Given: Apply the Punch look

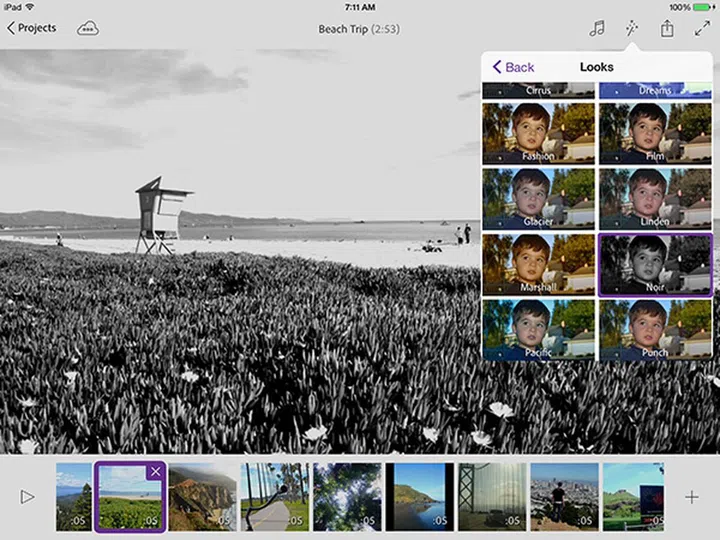Looking at the screenshot, I should [655, 329].
